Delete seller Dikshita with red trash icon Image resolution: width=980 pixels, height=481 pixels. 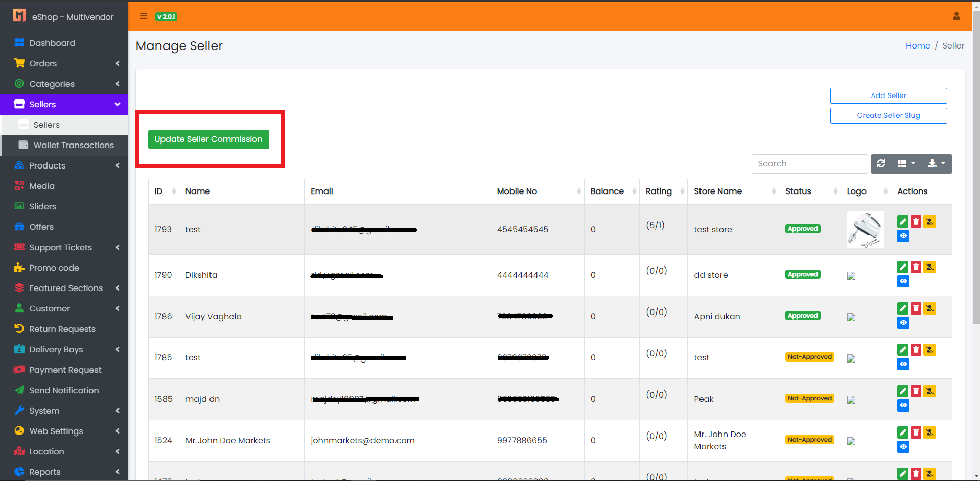(916, 267)
